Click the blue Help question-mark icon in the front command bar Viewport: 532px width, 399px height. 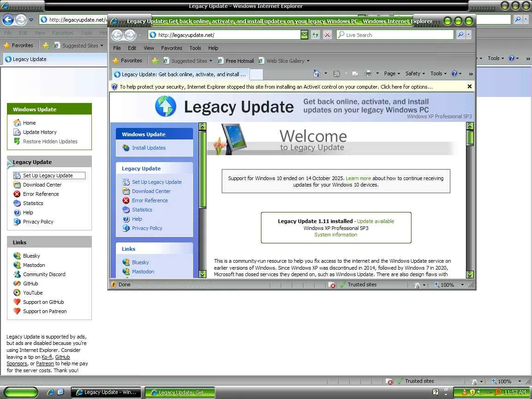click(454, 73)
